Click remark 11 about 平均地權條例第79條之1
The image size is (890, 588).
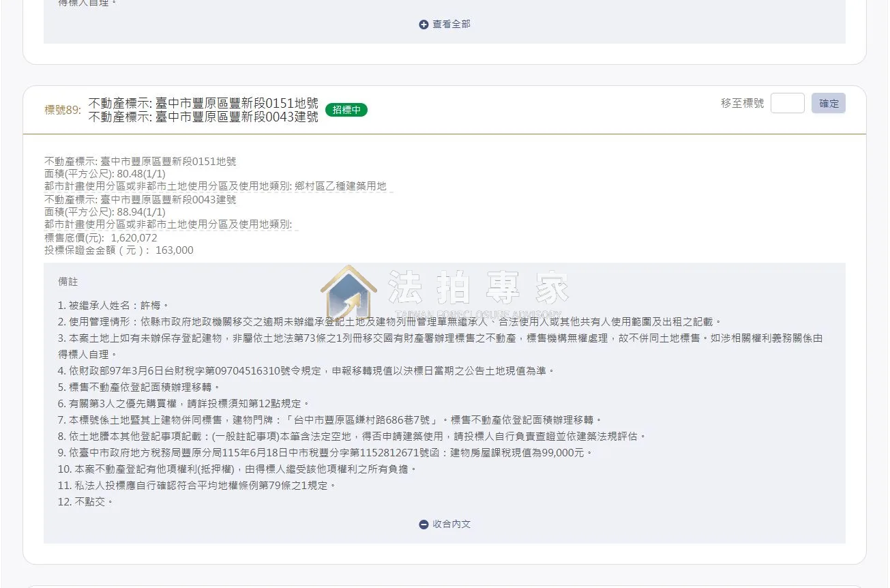pos(198,486)
